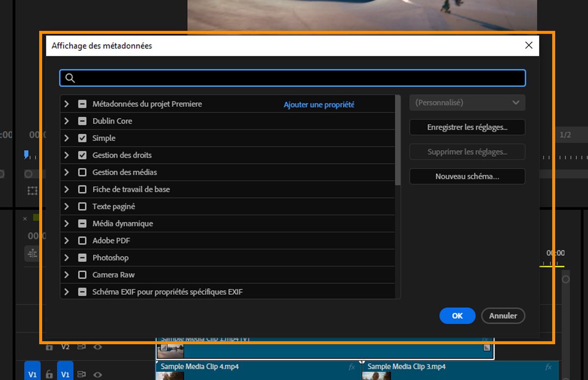
Task: Expand the Camera Raw schema
Action: 67,275
